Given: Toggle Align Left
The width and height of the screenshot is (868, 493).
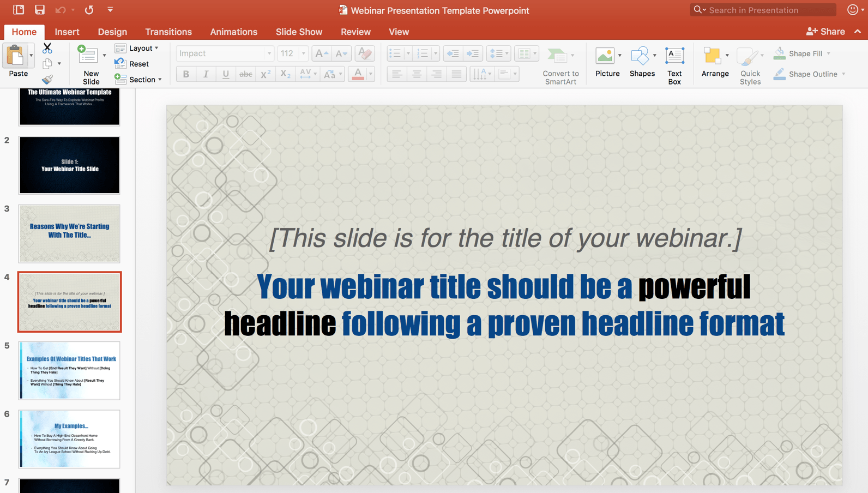Looking at the screenshot, I should click(x=396, y=74).
